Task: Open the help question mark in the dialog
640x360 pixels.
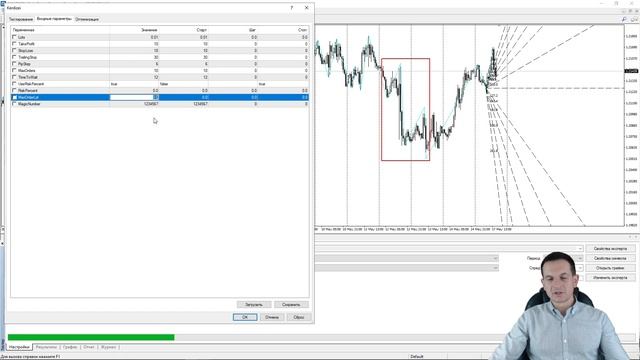Action: 291,8
